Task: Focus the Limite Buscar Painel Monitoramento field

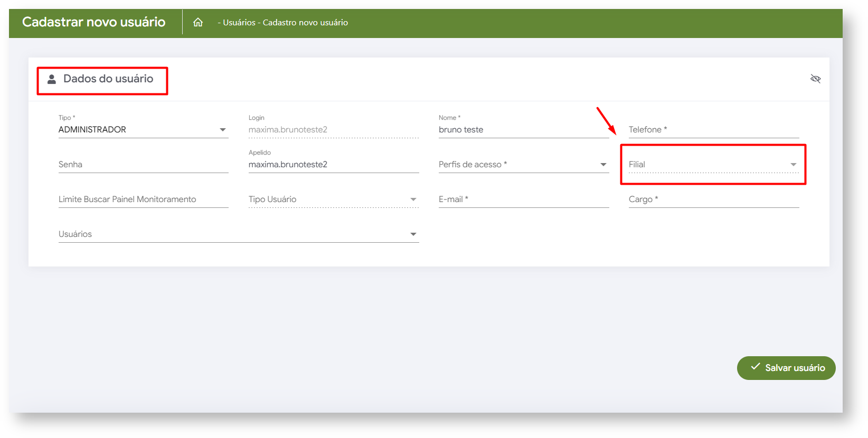Action: pos(143,199)
